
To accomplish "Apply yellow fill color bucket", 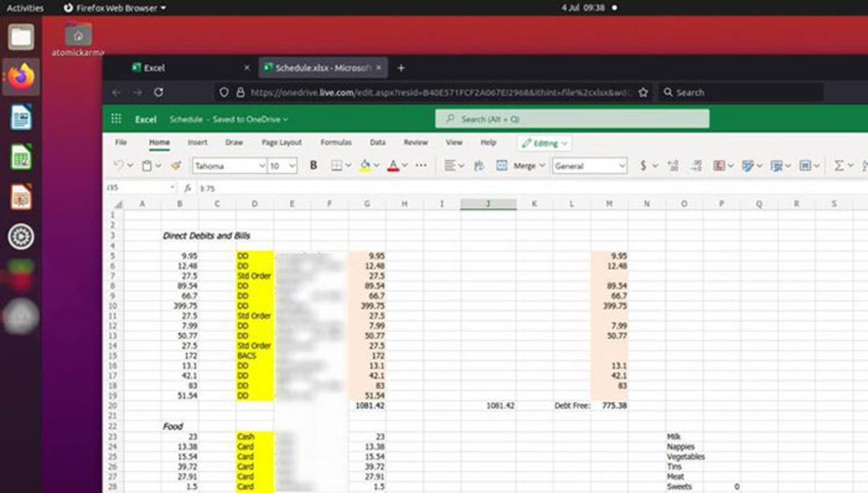I will [365, 165].
